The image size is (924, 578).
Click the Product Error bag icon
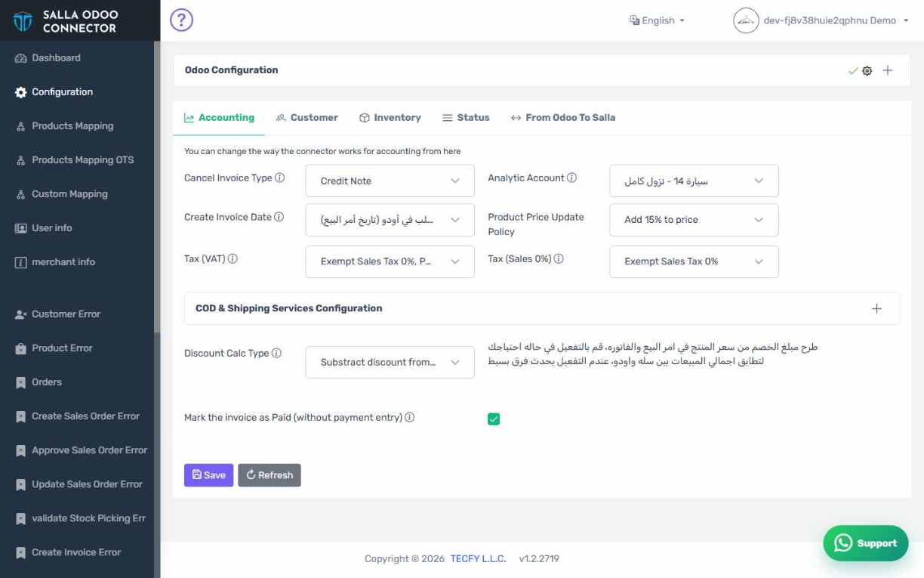20,348
